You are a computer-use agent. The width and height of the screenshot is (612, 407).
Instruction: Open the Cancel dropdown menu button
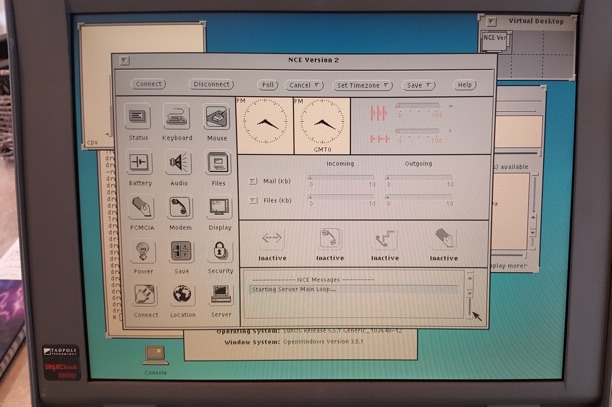(x=304, y=85)
